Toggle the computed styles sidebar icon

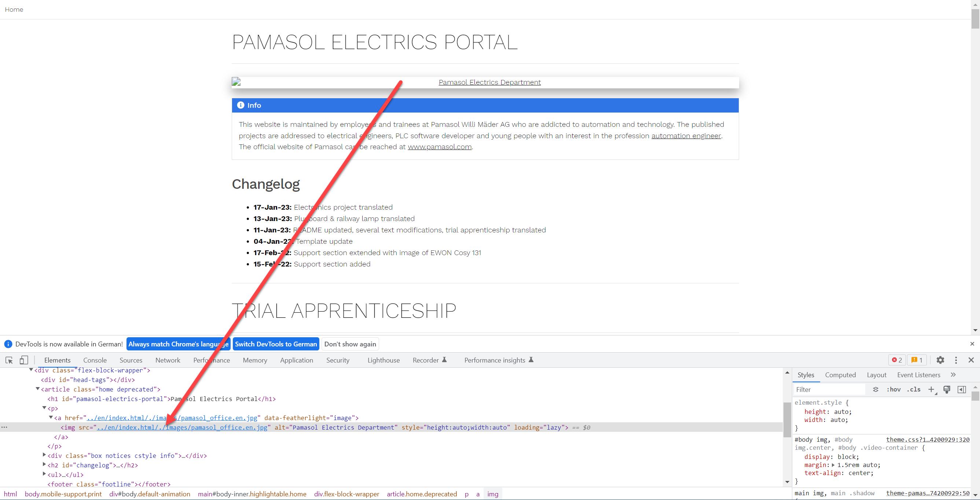click(962, 389)
